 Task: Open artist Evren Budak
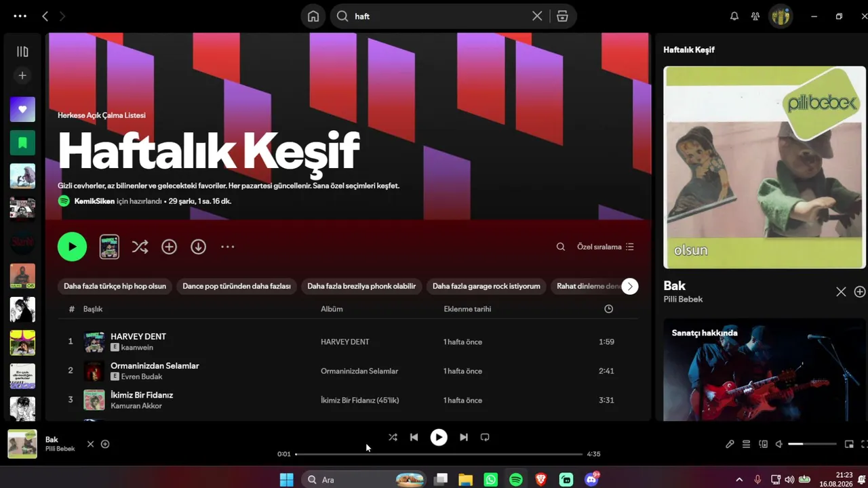point(142,376)
